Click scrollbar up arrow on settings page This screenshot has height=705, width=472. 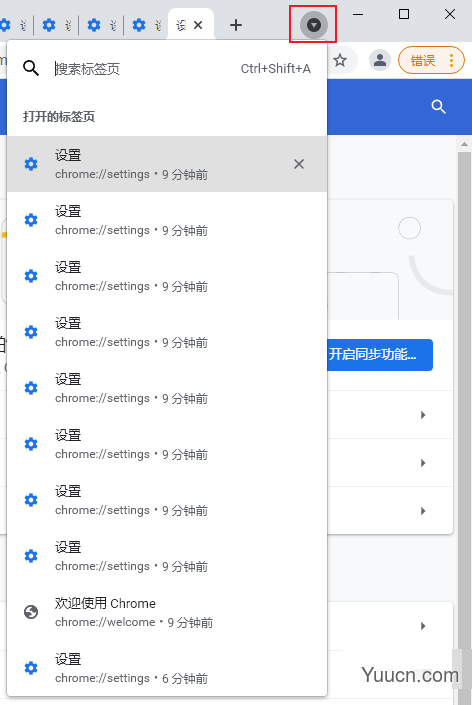point(464,145)
